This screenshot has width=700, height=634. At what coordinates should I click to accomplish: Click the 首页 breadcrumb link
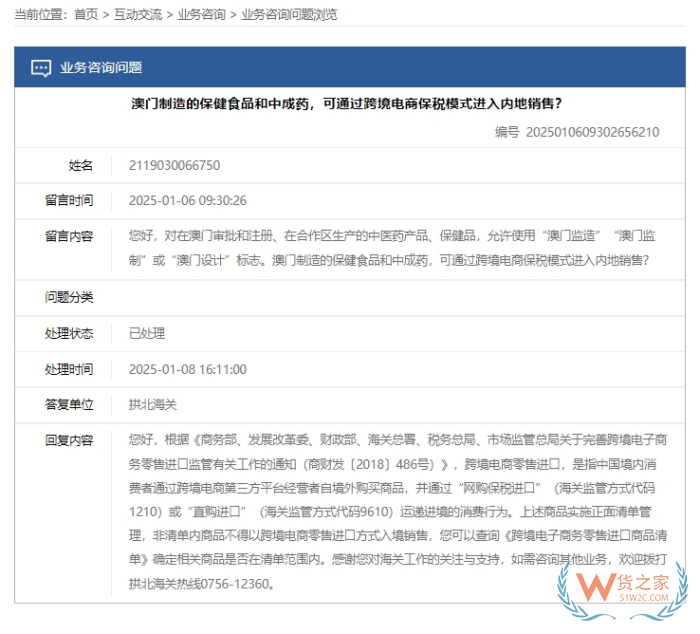[86, 14]
